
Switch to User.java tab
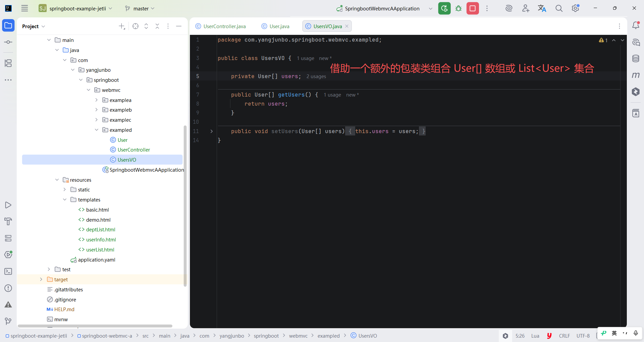tap(275, 26)
